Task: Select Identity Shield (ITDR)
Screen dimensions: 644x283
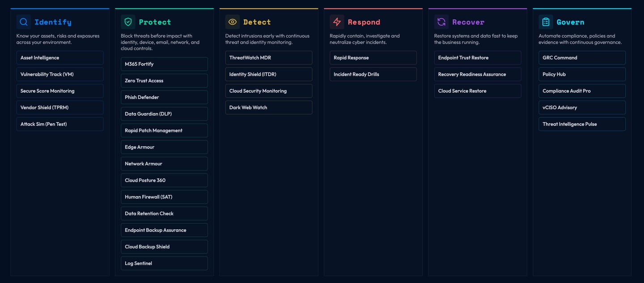Action: [269, 74]
